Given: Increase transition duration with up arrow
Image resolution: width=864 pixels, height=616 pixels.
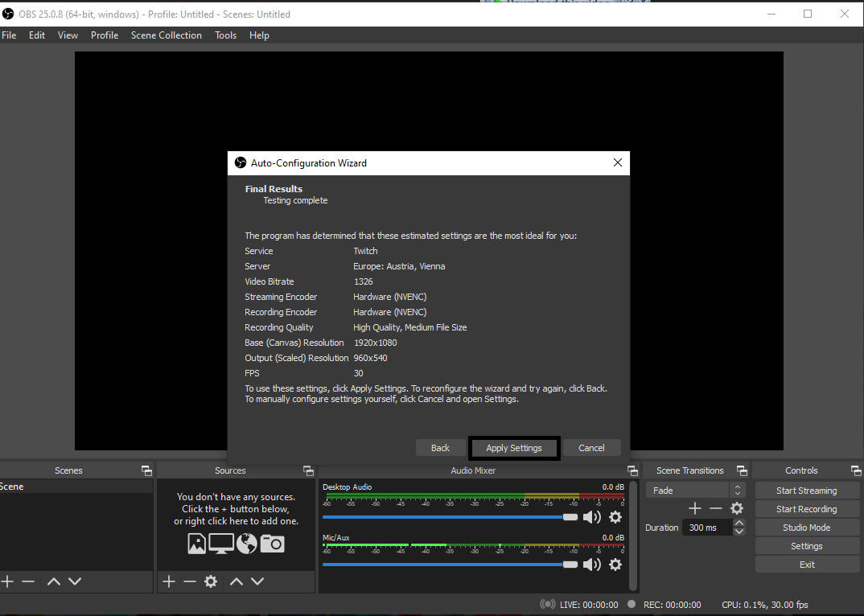Looking at the screenshot, I should click(739, 524).
